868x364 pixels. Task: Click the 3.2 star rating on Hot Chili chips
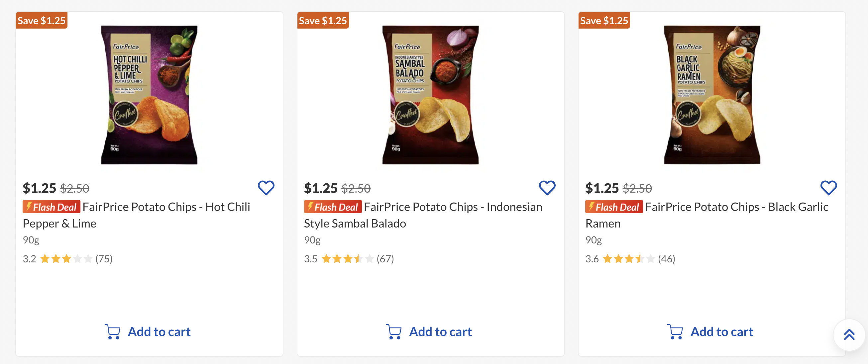(x=66, y=259)
